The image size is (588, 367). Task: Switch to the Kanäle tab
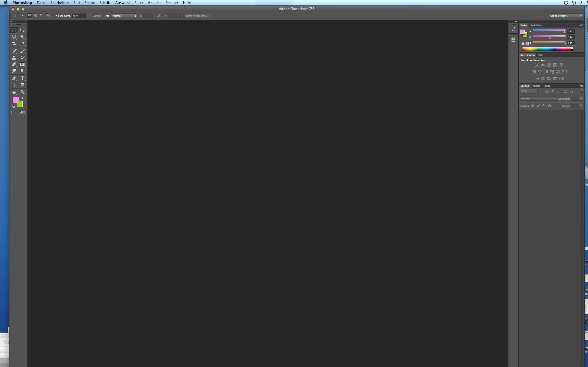(536, 86)
